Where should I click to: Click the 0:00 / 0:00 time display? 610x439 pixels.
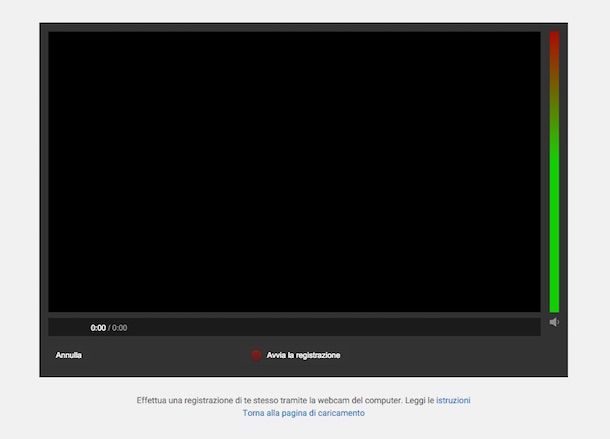(109, 328)
